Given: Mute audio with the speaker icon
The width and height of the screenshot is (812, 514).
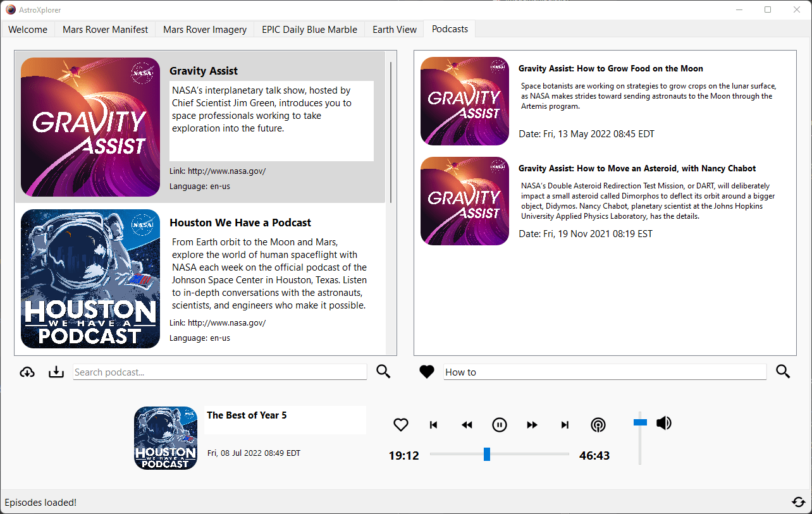Looking at the screenshot, I should tap(664, 423).
